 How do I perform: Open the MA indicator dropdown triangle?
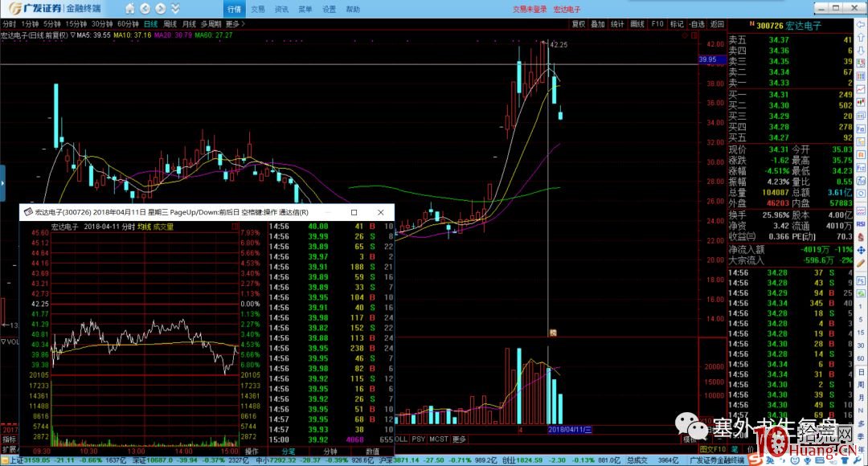(x=73, y=35)
